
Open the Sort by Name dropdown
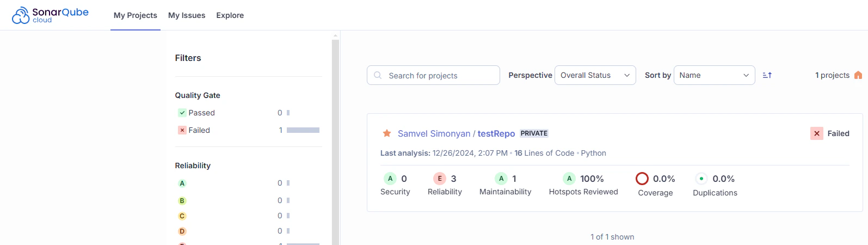pyautogui.click(x=715, y=75)
